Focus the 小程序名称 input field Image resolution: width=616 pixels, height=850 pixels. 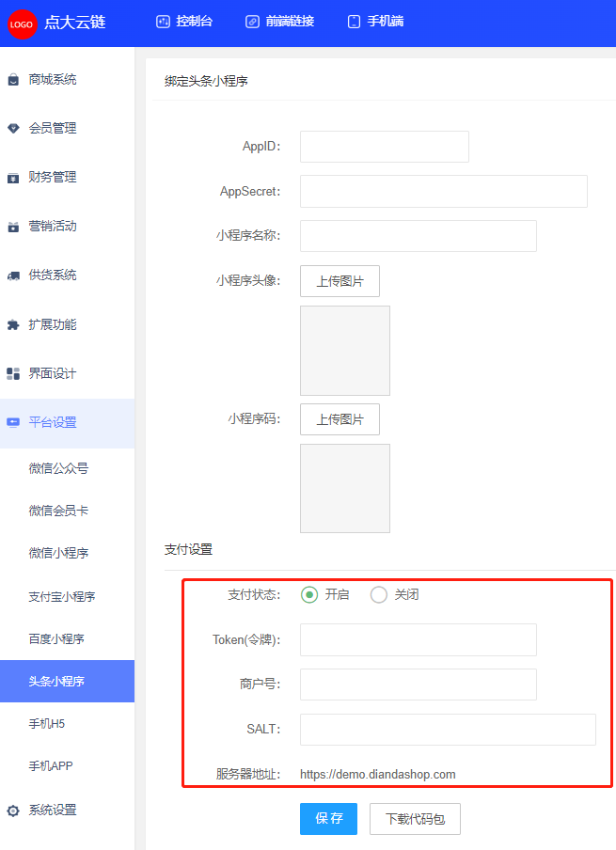419,236
